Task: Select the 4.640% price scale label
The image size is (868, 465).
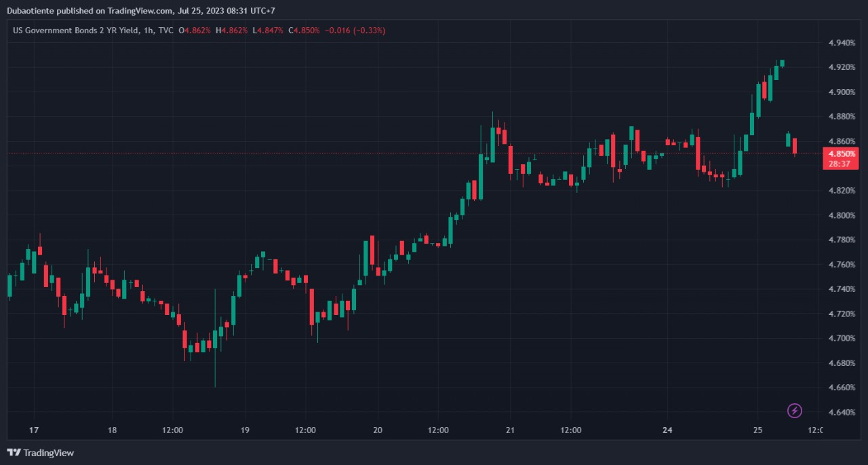Action: 841,412
